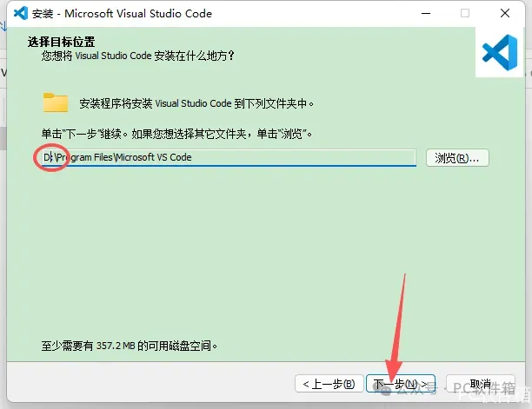532x409 pixels.
Task: Click into the install path input field
Action: 229,157
